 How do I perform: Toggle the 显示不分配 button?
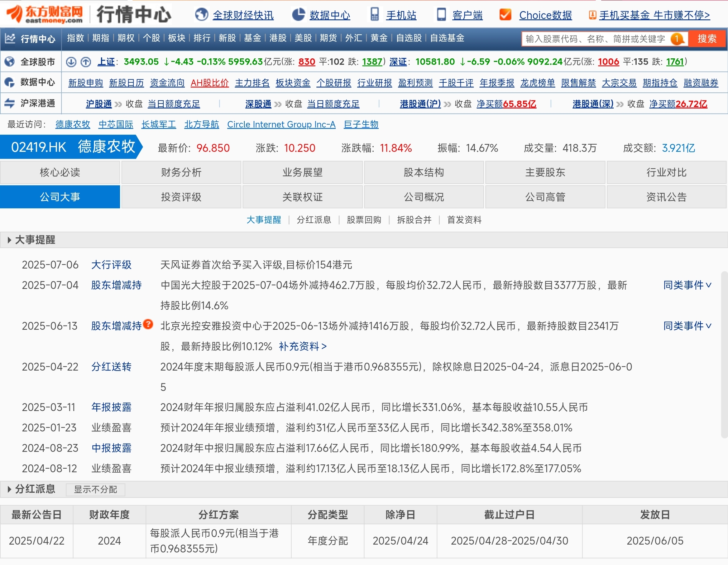(95, 489)
